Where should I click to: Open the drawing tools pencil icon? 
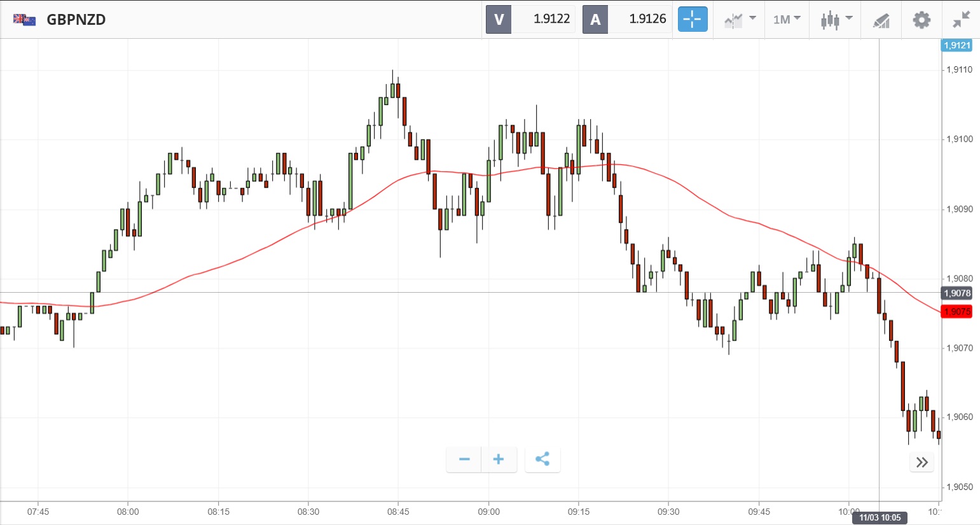[x=881, y=20]
